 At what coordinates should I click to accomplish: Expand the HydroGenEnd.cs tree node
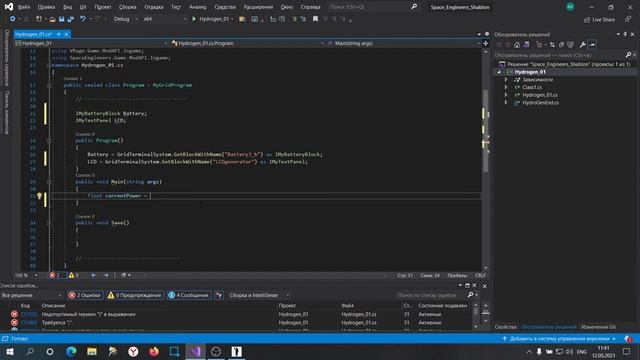click(x=506, y=103)
